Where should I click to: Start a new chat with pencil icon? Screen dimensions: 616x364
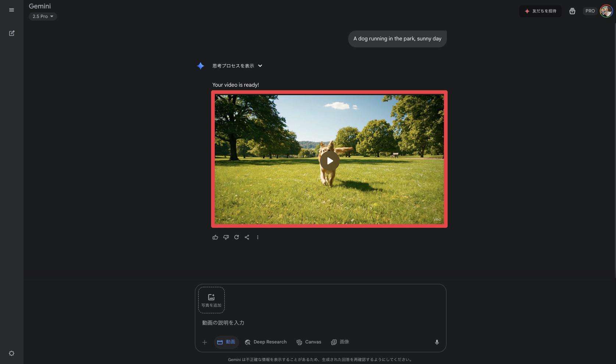click(x=11, y=33)
